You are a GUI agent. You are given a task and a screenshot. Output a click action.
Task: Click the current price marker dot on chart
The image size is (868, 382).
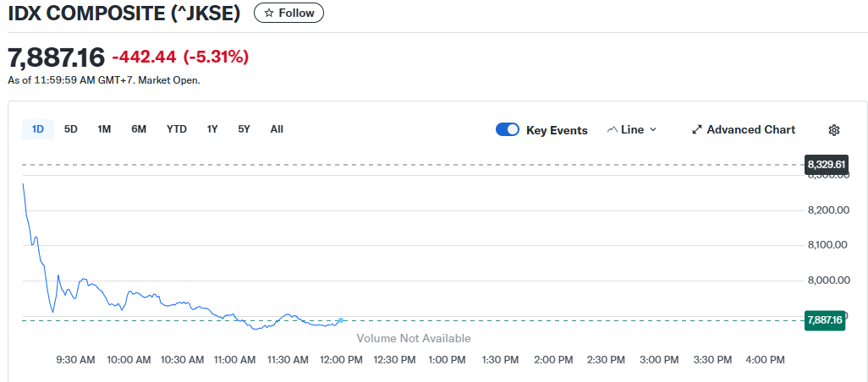click(x=340, y=320)
